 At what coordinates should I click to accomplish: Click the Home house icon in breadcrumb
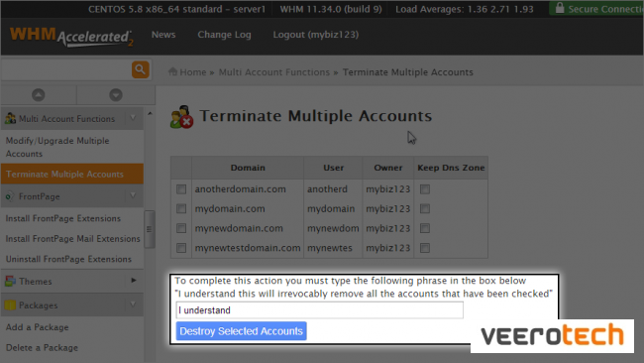click(x=173, y=71)
